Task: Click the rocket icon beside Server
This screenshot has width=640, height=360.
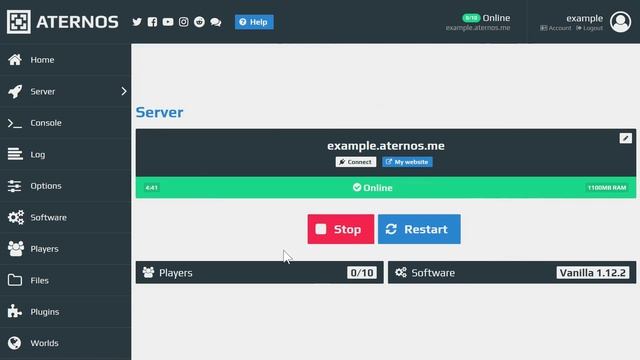Action: tap(15, 91)
